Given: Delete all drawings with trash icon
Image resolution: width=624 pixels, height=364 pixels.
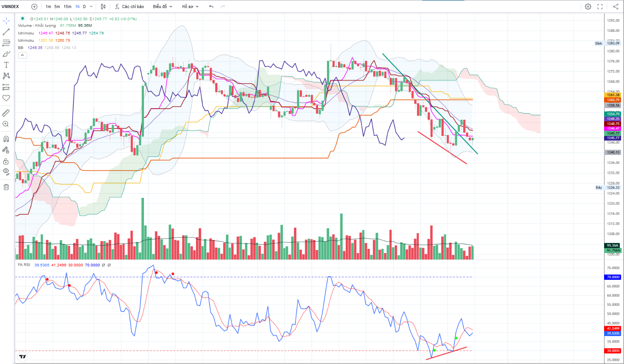Looking at the screenshot, I should pos(6,187).
